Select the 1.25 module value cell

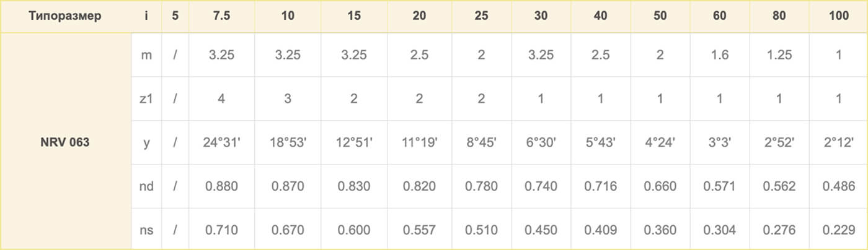(779, 54)
